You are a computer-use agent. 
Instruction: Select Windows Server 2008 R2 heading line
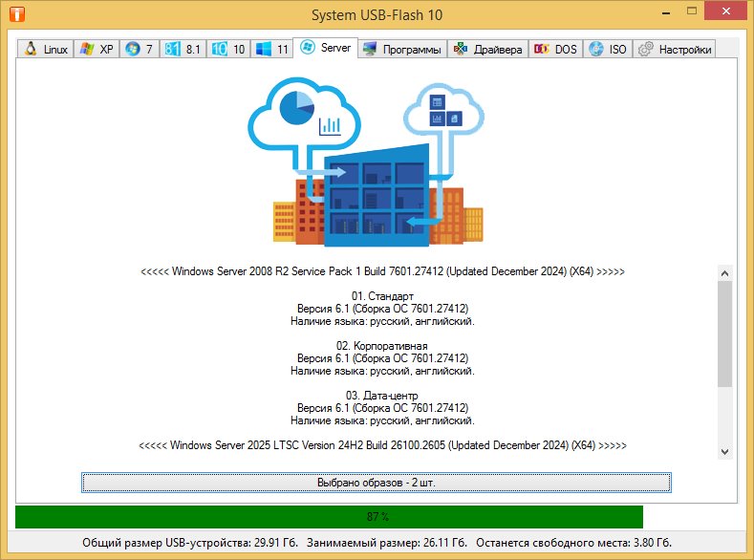coord(382,272)
